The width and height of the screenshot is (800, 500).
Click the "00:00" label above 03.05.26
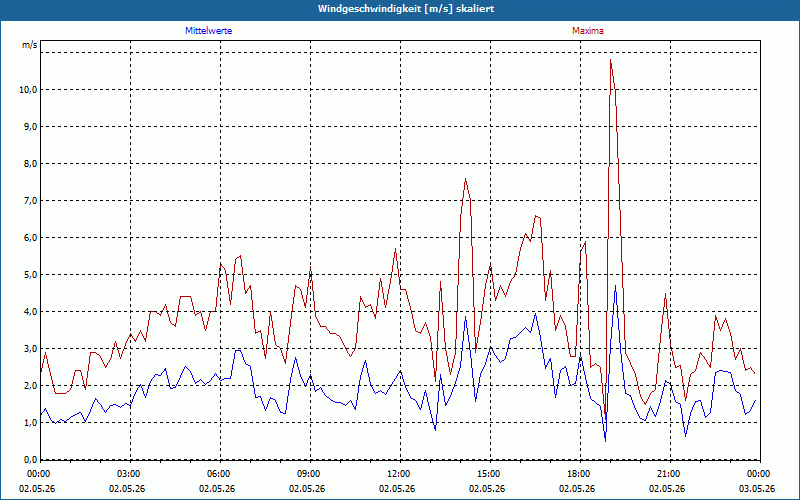click(x=760, y=474)
